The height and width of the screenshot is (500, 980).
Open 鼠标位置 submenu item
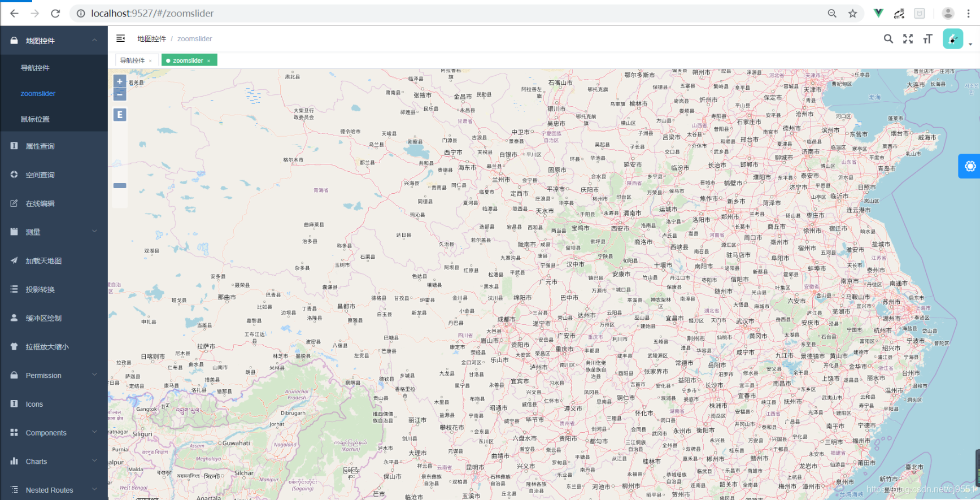click(54, 119)
